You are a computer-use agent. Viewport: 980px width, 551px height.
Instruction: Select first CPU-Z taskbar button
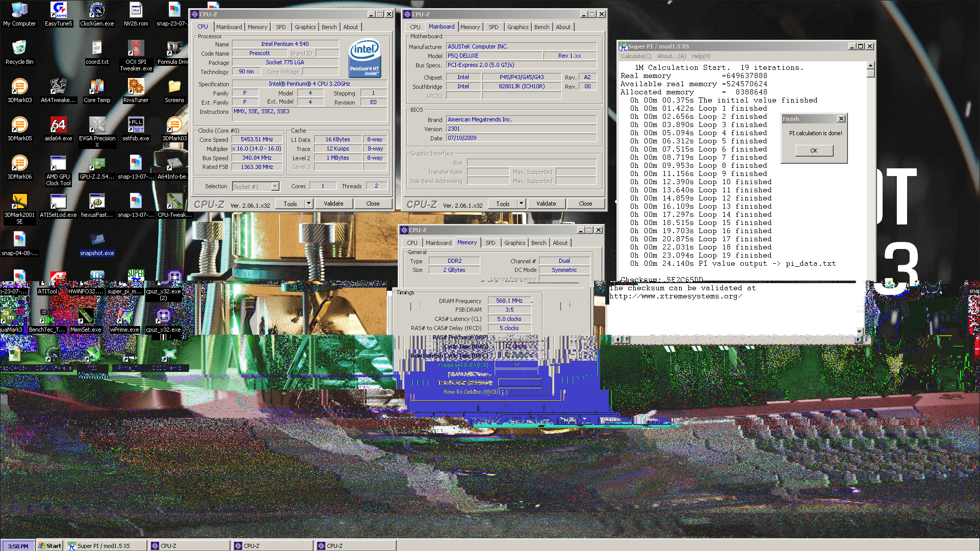189,546
